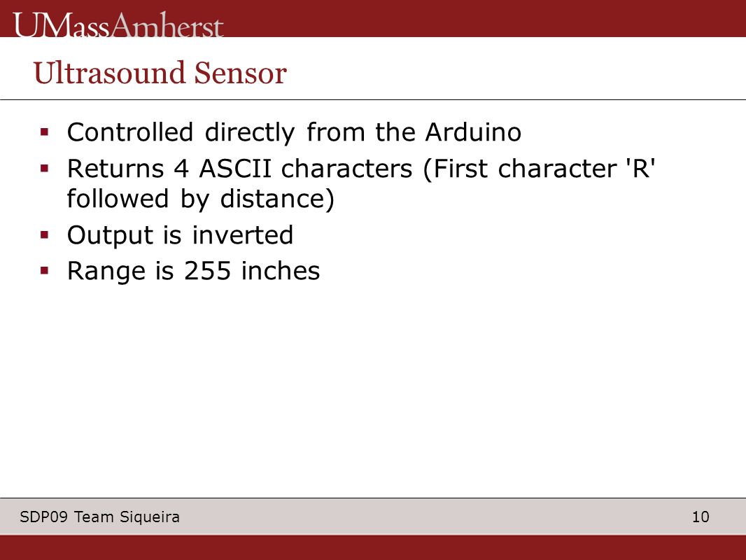Viewport: 746px width, 560px height.
Task: Click the empty white slide body area
Action: pos(373,390)
